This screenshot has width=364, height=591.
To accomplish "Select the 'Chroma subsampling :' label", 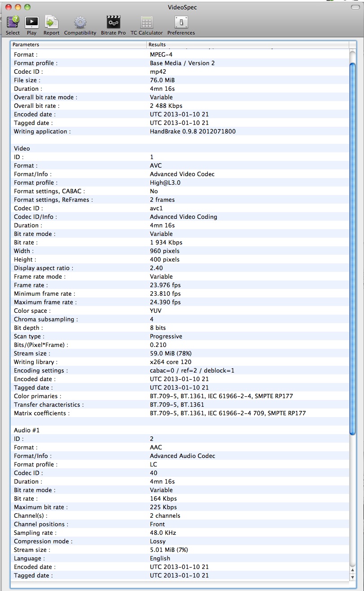I will 46,319.
